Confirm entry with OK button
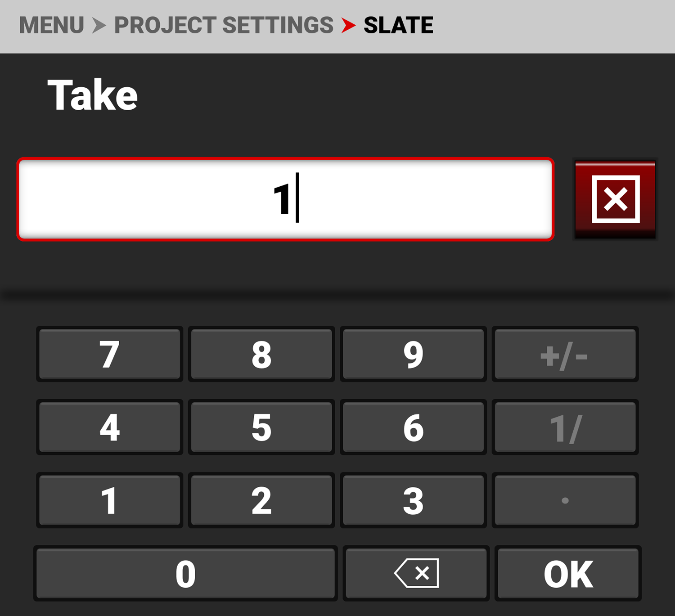675x616 pixels. (568, 574)
